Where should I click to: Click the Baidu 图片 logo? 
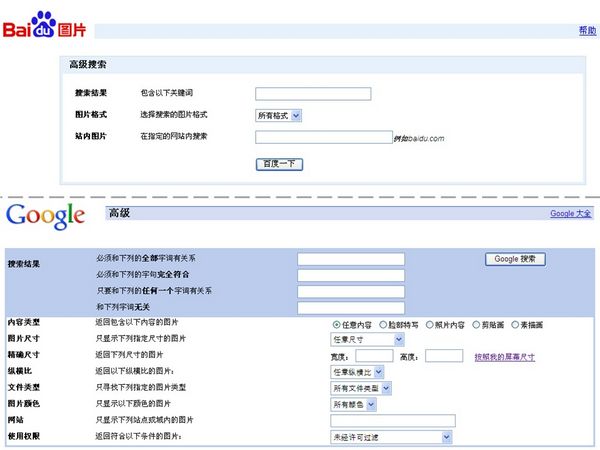[x=43, y=26]
